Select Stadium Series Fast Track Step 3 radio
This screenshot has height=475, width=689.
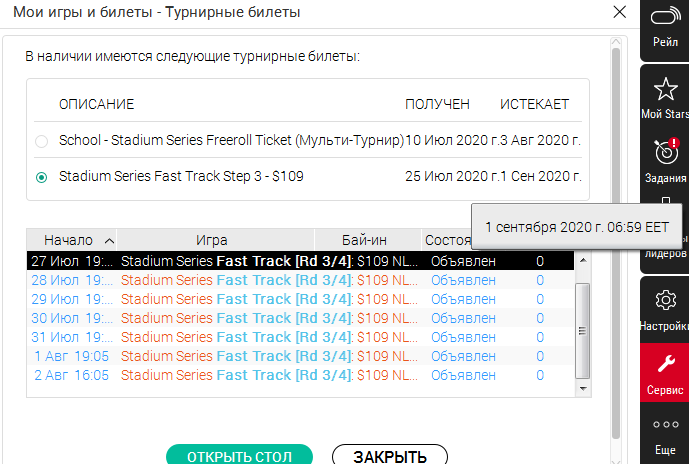pos(41,177)
